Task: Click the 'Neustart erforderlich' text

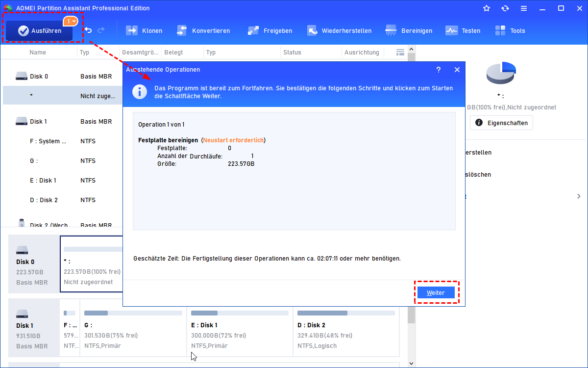Action: 233,140
